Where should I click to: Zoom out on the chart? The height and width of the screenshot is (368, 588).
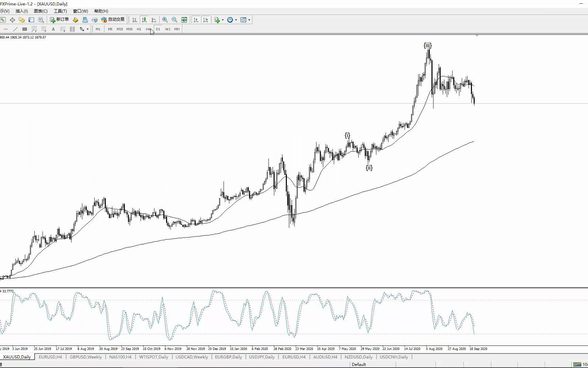click(175, 20)
